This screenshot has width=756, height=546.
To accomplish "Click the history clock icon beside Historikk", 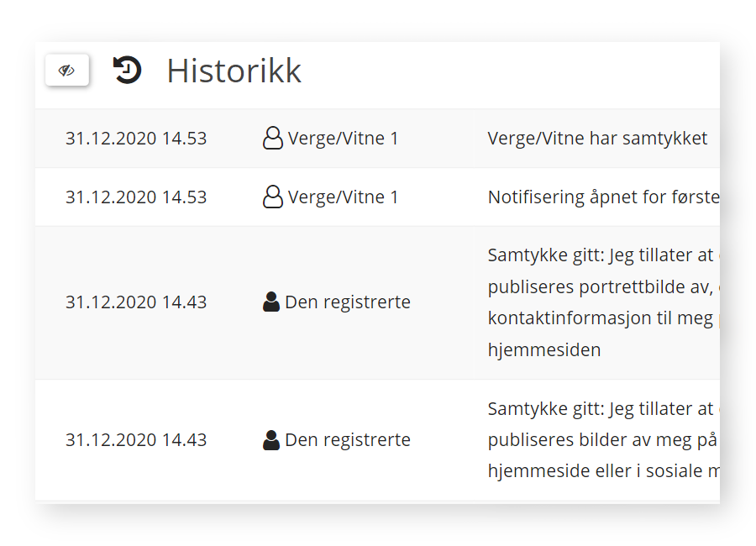I will [x=128, y=71].
